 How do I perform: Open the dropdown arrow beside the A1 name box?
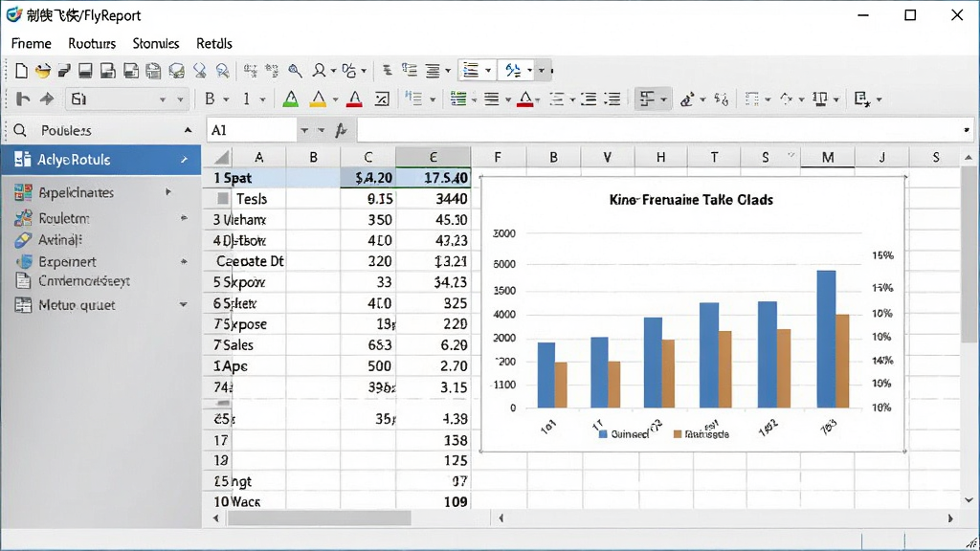304,130
